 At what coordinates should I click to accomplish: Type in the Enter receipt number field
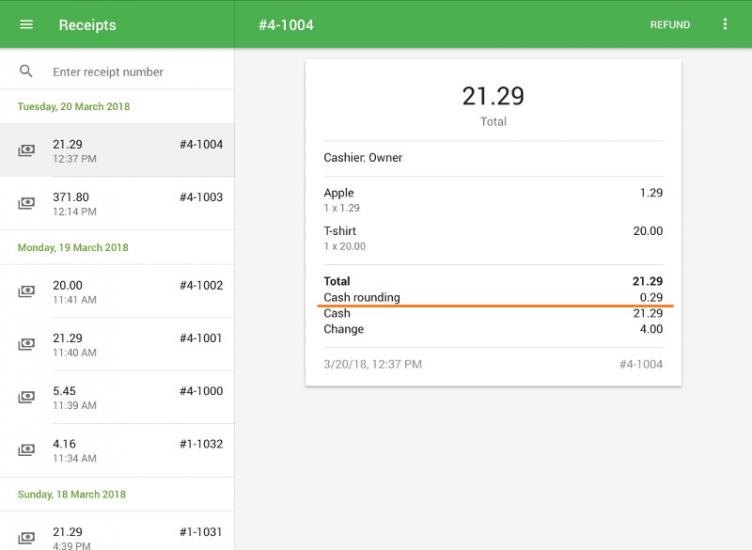(135, 72)
